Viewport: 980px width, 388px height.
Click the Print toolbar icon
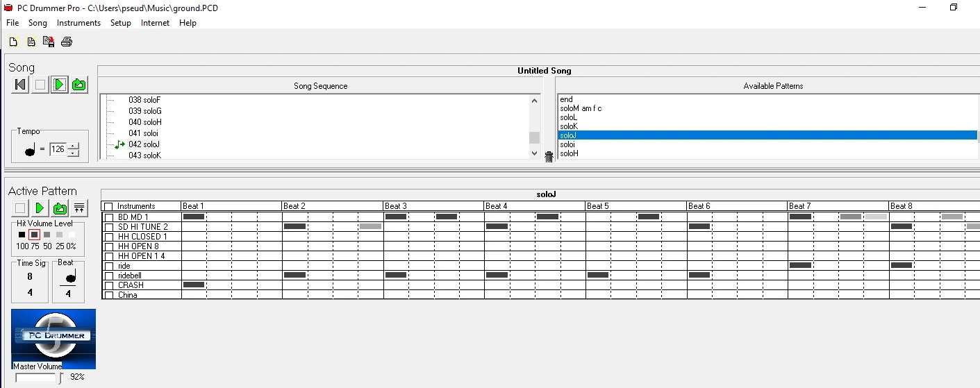coord(67,42)
